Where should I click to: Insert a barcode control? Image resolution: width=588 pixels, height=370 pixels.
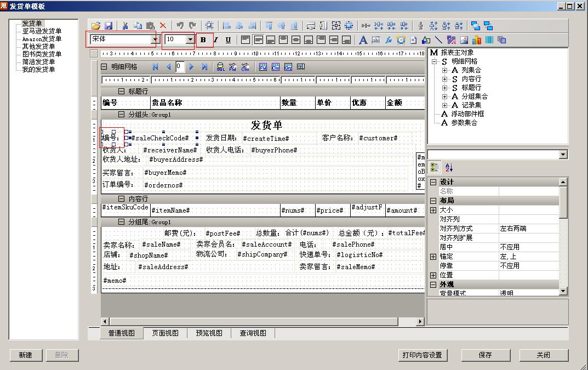489,40
